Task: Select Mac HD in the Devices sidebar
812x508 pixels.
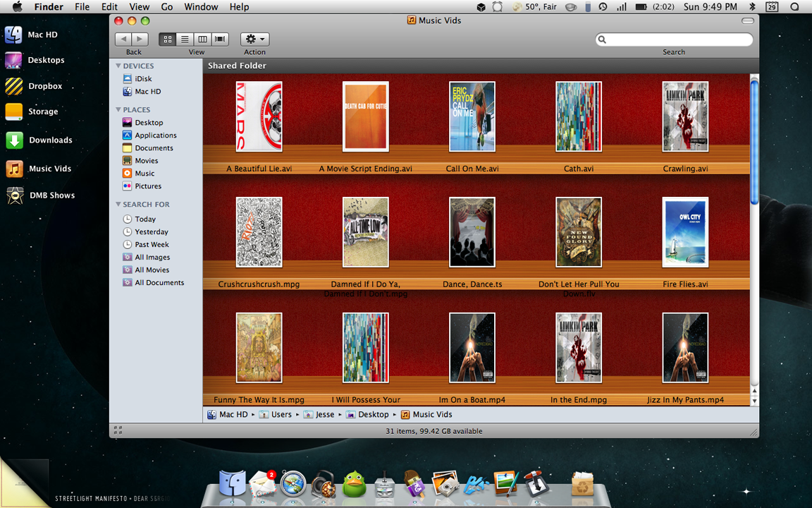Action: [142, 91]
